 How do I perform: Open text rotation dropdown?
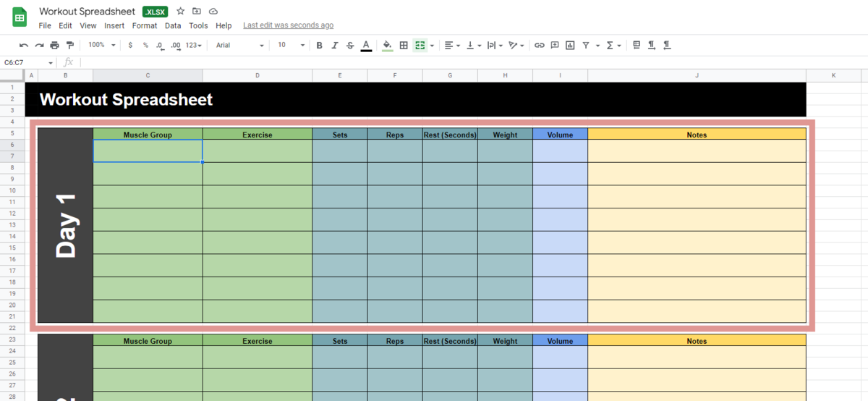pos(516,45)
